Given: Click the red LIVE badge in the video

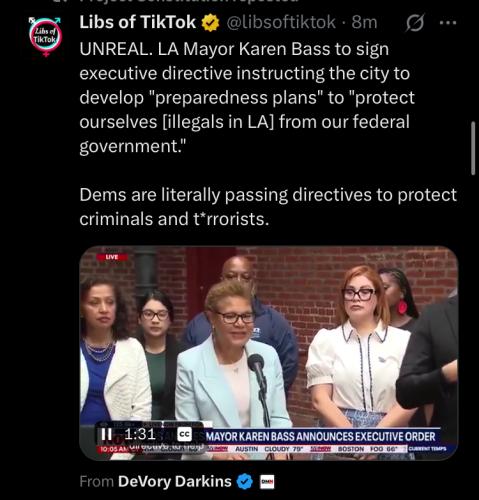Looking at the screenshot, I should coord(112,257).
